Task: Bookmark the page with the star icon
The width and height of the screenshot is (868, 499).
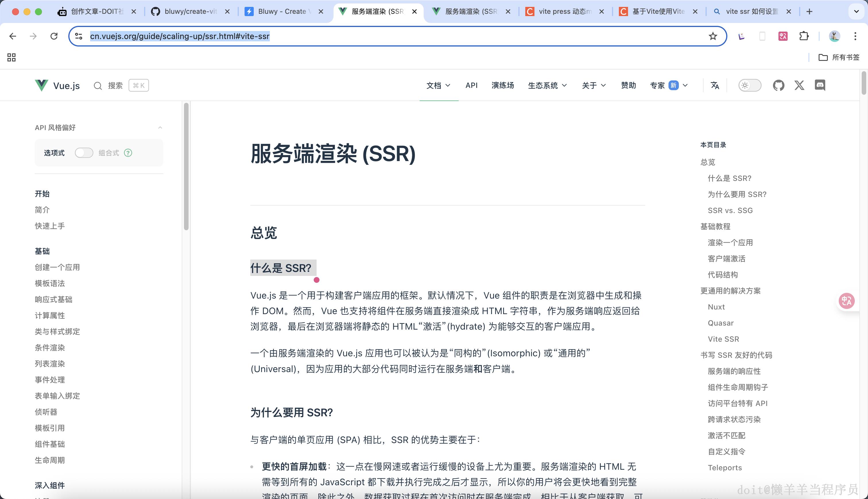Action: (x=712, y=36)
